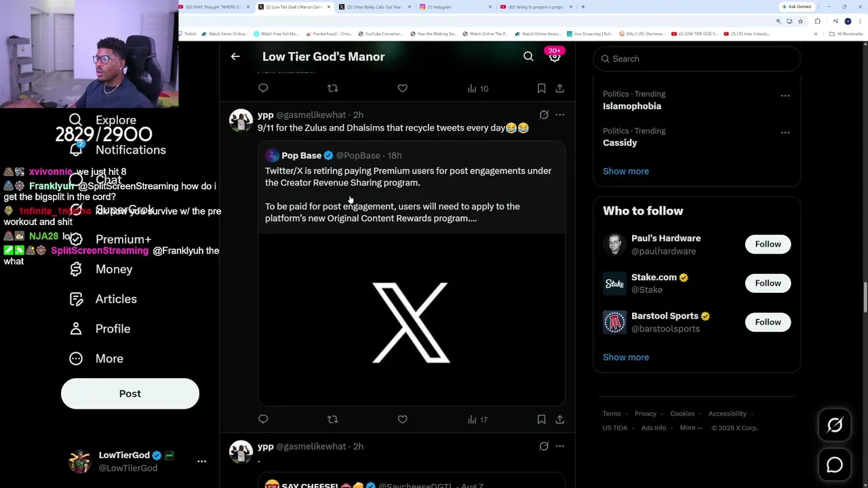Open the Cassidy trending topic
This screenshot has width=868, height=488.
620,143
